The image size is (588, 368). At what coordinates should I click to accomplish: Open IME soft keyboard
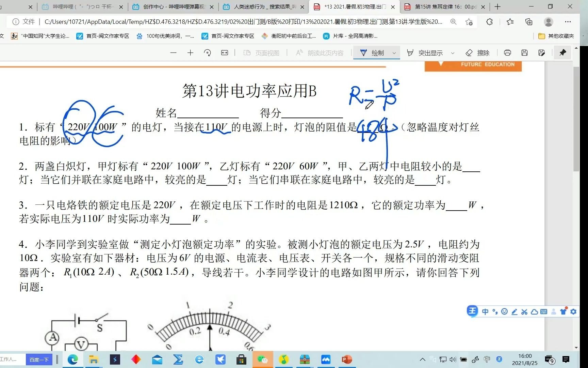click(x=544, y=311)
